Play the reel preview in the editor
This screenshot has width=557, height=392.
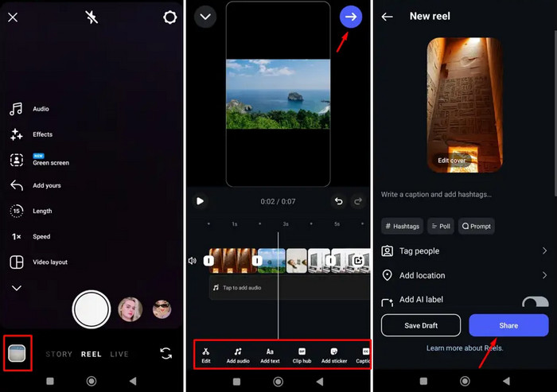point(200,201)
